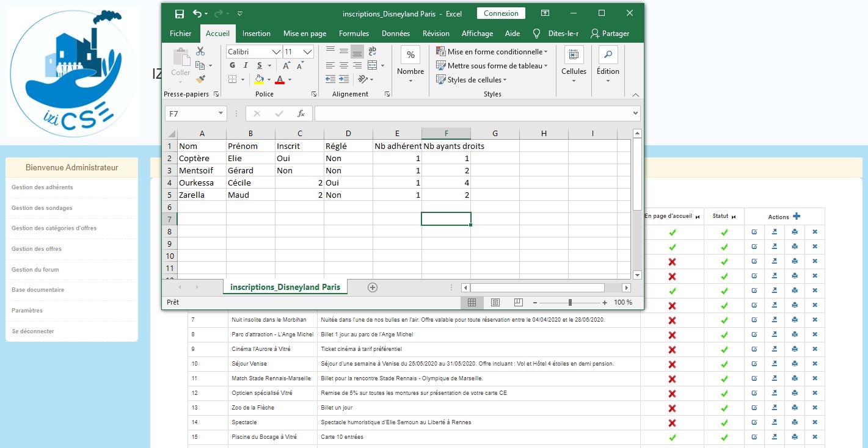Click the Wrap Text icon in Alignement

coord(372,51)
